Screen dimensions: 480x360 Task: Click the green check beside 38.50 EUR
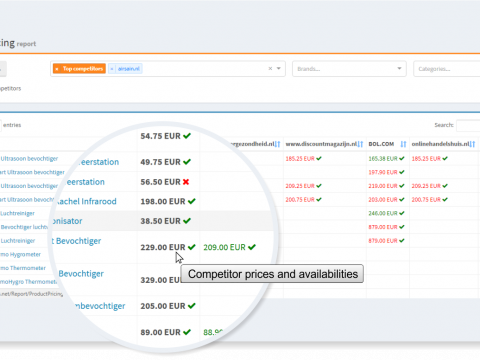point(187,221)
